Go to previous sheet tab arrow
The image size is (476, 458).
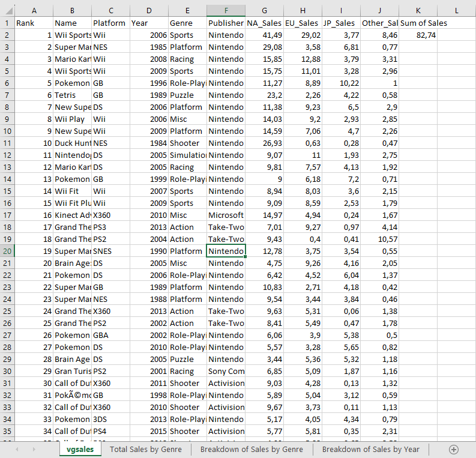(x=17, y=449)
